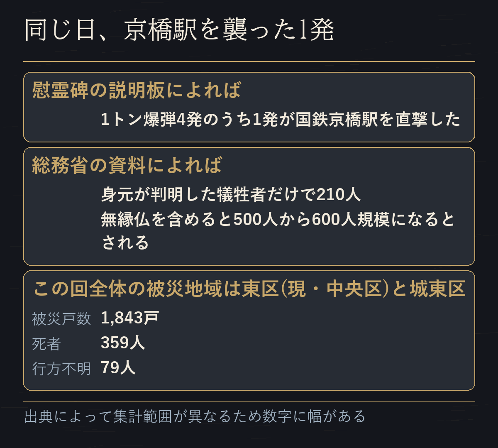Click the label 行方不明
Screen dimensions: 498x448
61,369
